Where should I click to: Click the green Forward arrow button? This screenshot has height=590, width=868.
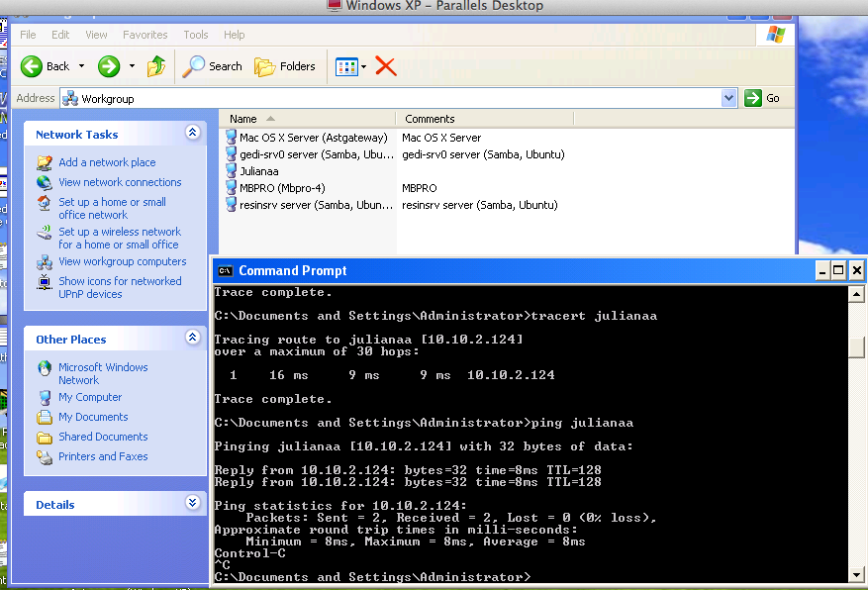(x=109, y=66)
